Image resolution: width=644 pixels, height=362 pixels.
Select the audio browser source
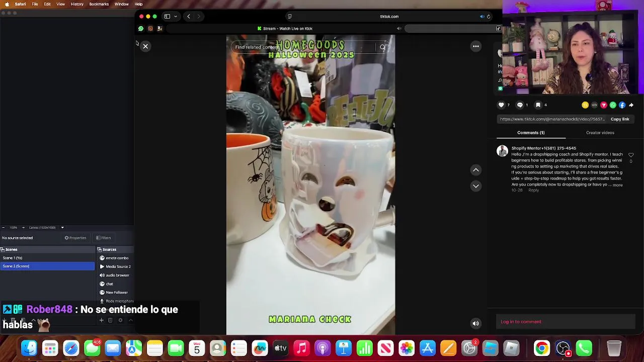tap(116, 275)
